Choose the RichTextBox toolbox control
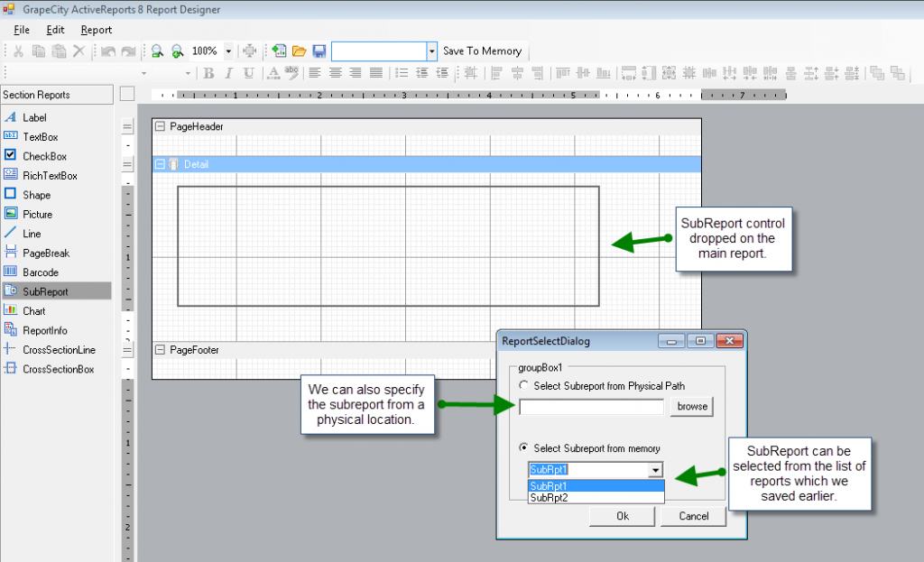Screen dimensions: 924x562 (x=50, y=176)
